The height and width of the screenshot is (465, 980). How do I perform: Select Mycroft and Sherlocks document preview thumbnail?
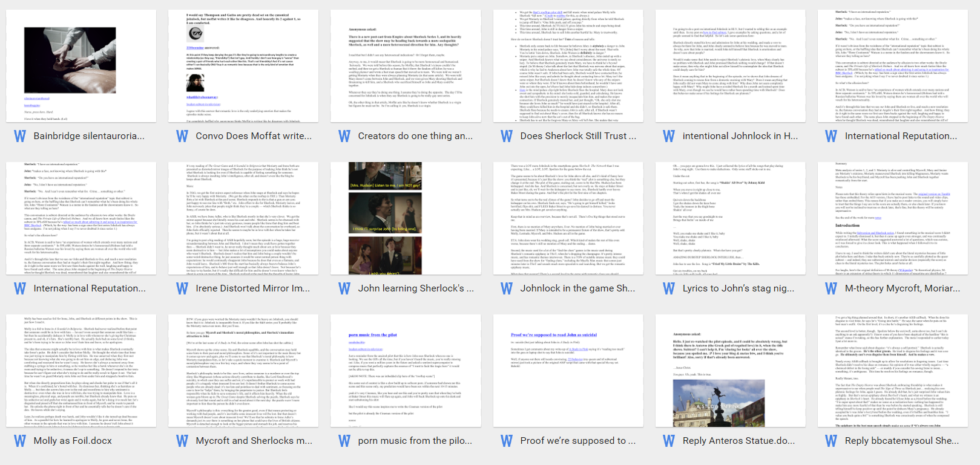(x=243, y=371)
